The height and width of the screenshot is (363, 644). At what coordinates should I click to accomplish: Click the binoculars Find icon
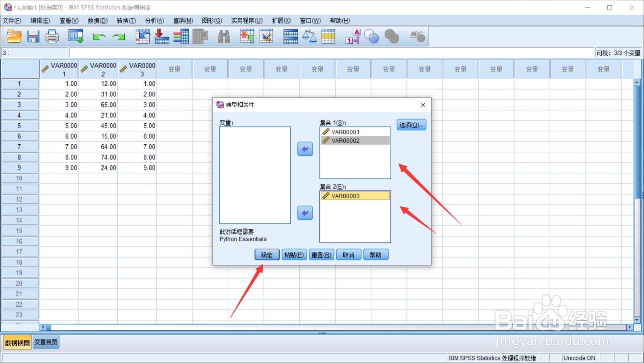click(224, 37)
